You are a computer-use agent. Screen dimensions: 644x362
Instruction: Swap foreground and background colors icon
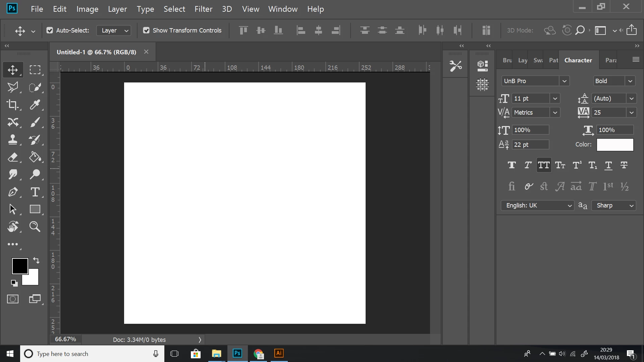(x=36, y=260)
